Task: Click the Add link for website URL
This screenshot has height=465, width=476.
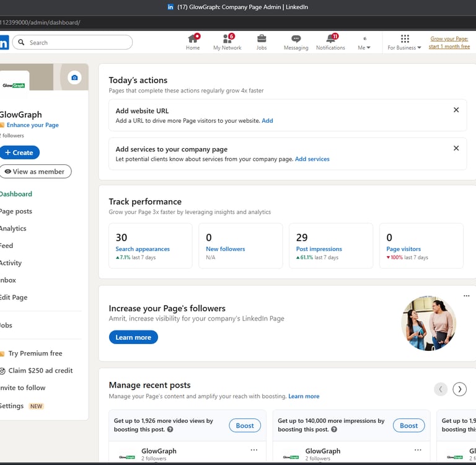Action: 267,120
